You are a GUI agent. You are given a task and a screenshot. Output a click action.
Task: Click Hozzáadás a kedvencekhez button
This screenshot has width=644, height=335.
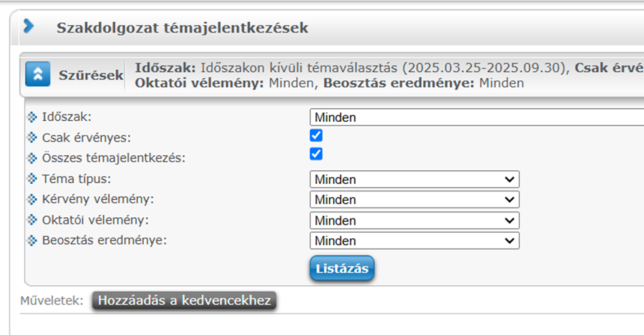[x=184, y=300]
